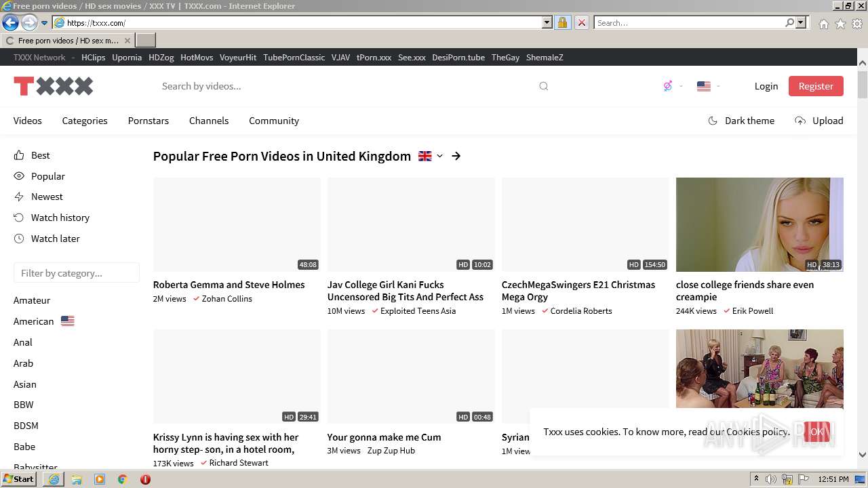
Task: Open the recent pages dropdown beside navigation arrows
Action: 44,23
